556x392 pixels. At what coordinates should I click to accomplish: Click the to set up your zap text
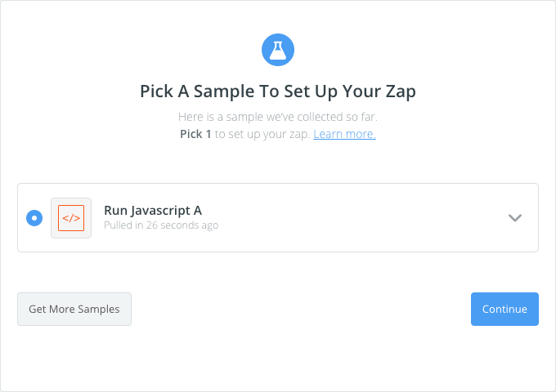[x=262, y=134]
